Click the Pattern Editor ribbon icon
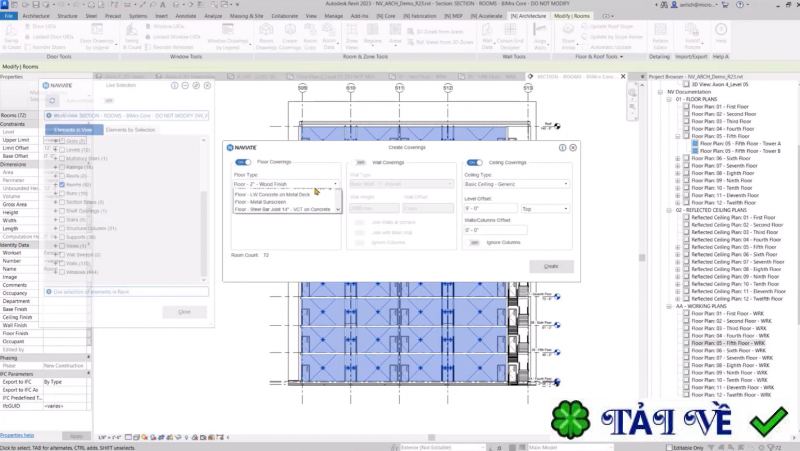Screen dimensions: 800x451 click(660, 36)
